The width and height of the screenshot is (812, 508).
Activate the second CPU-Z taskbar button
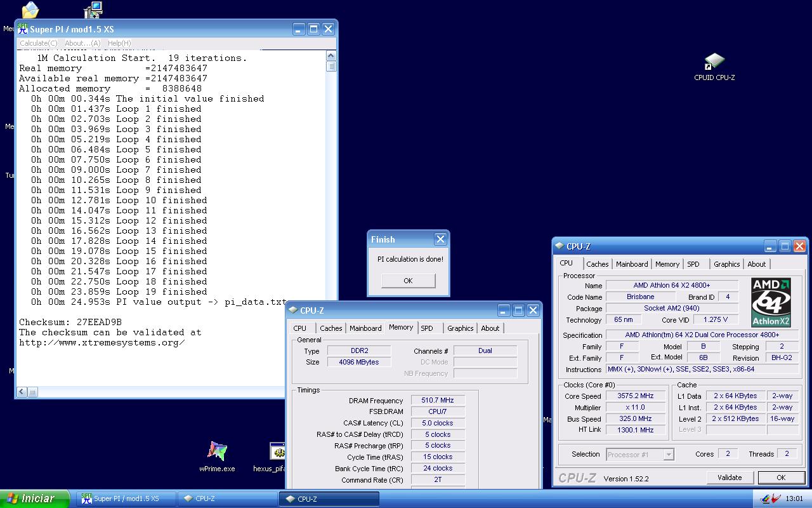click(x=329, y=498)
